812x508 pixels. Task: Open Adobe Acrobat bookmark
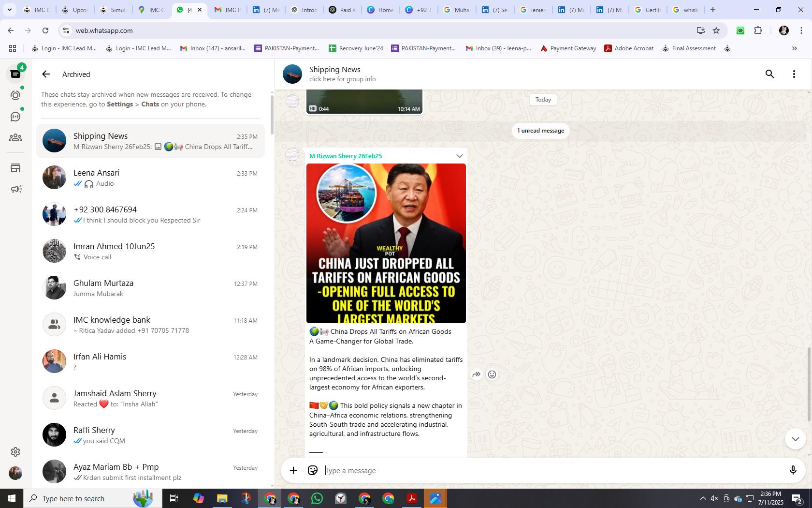(629, 48)
